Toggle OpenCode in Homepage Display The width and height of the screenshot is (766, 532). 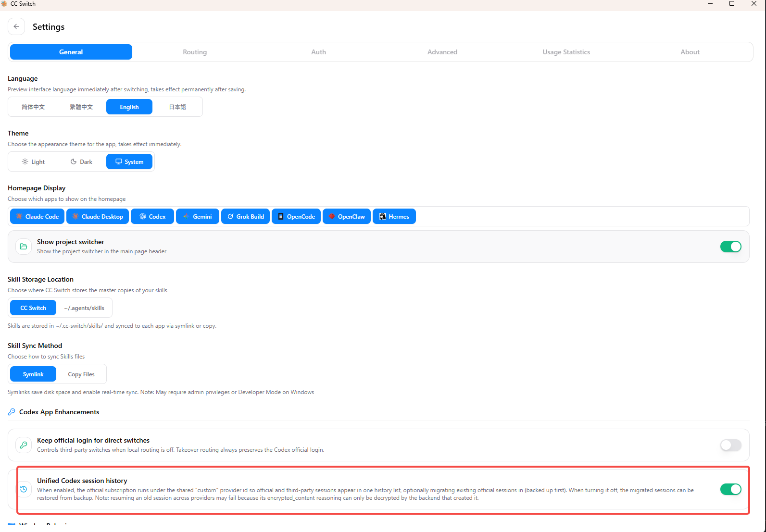296,216
